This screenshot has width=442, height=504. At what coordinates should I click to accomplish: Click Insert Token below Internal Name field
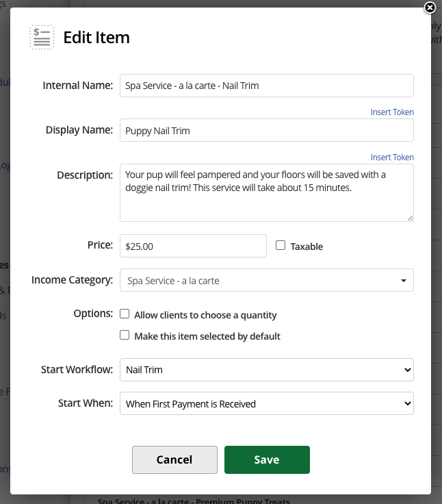(x=392, y=112)
